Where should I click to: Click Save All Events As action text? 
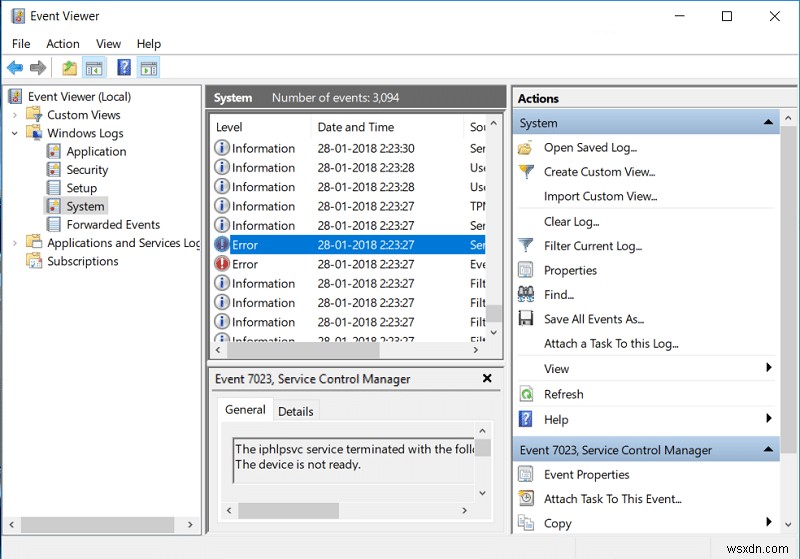(x=594, y=319)
